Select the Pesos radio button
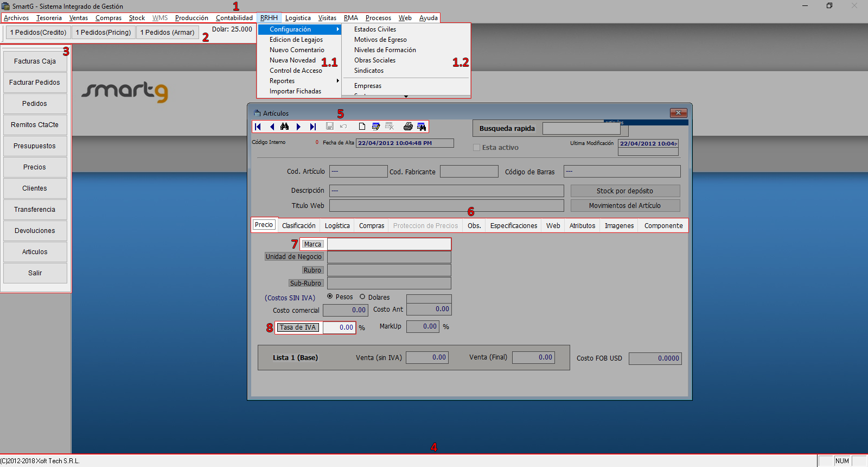Image resolution: width=868 pixels, height=467 pixels. 330,296
